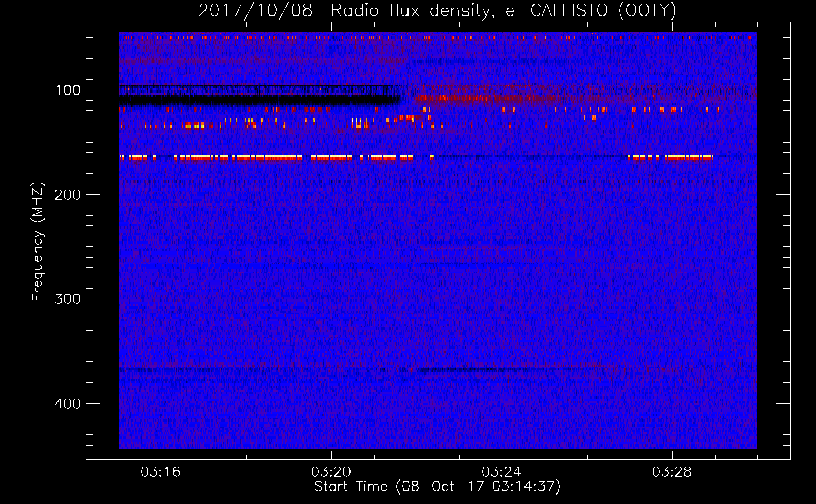The image size is (816, 504).
Task: Click the dark absorption band near 110 MHz
Action: [x=260, y=100]
